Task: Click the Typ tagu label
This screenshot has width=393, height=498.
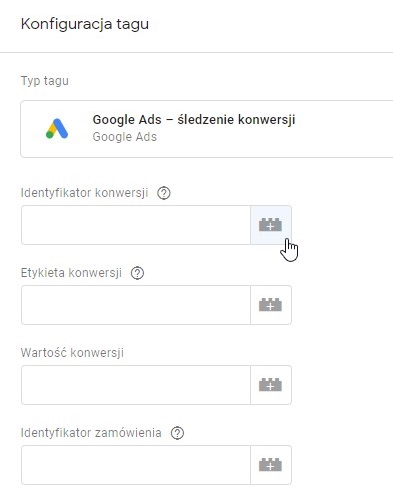Action: (45, 81)
